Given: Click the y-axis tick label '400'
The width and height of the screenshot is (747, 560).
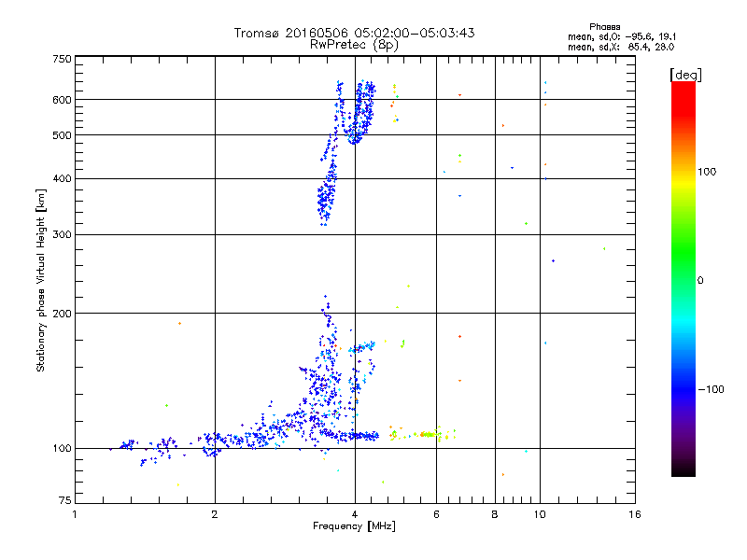Looking at the screenshot, I should point(62,178).
